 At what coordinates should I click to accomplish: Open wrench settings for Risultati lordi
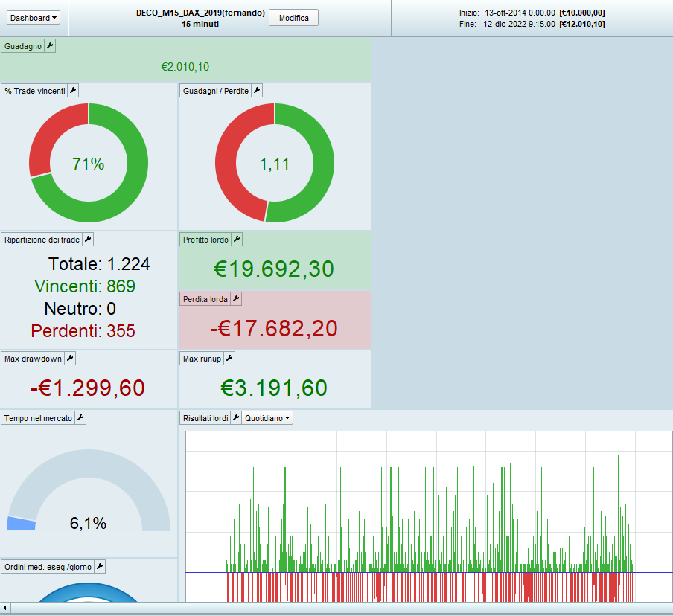[x=236, y=418]
